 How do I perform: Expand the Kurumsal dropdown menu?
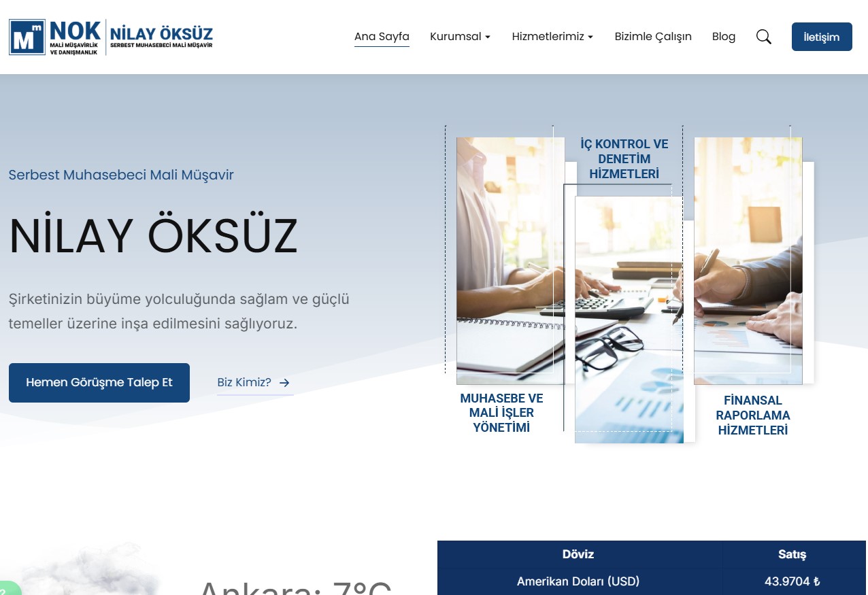point(460,37)
